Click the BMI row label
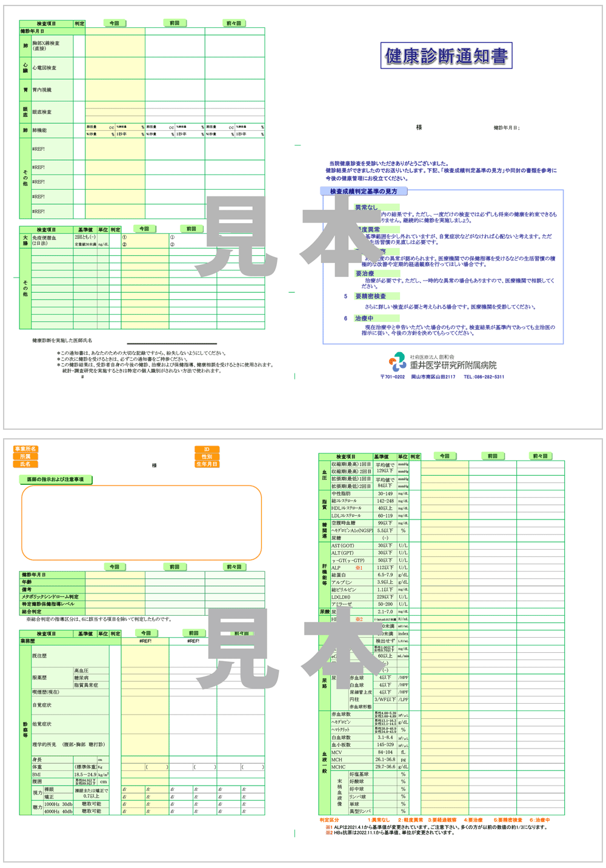Screen dimensions: 606x868 pos(37,775)
